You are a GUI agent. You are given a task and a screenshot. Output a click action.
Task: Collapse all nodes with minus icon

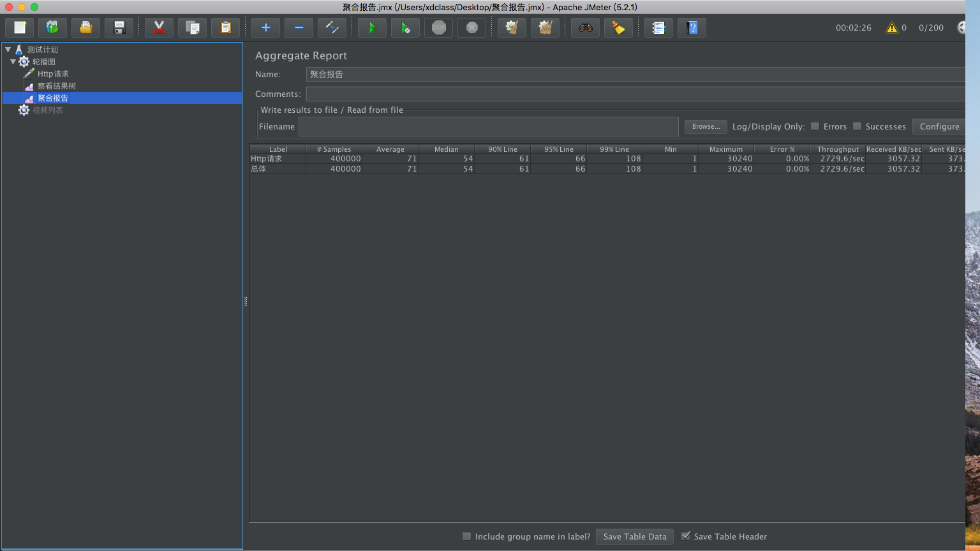pos(299,27)
